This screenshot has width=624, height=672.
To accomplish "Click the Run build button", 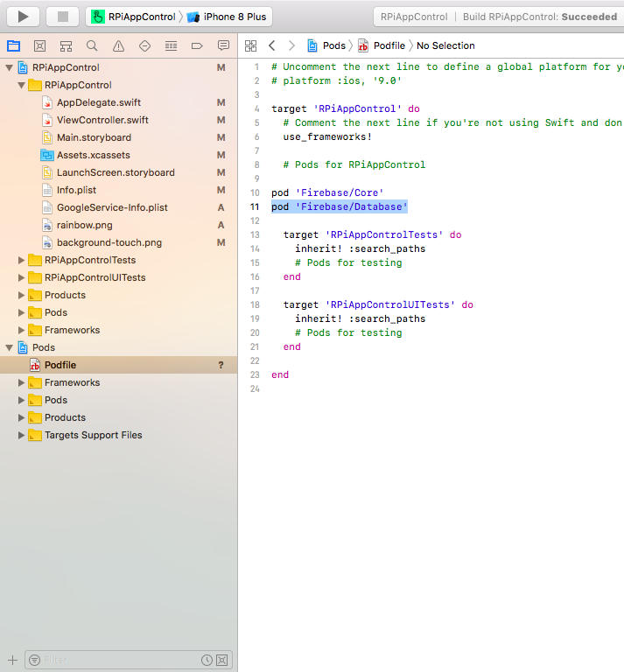I will coord(24,17).
